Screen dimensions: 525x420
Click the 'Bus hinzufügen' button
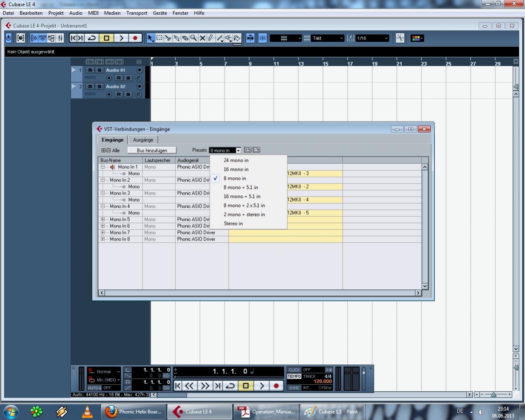(x=152, y=150)
